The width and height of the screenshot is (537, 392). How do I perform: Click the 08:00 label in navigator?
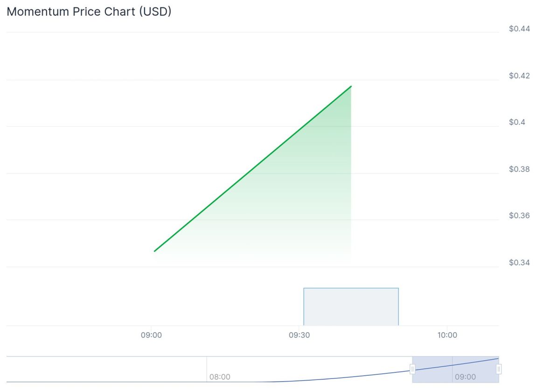[220, 377]
